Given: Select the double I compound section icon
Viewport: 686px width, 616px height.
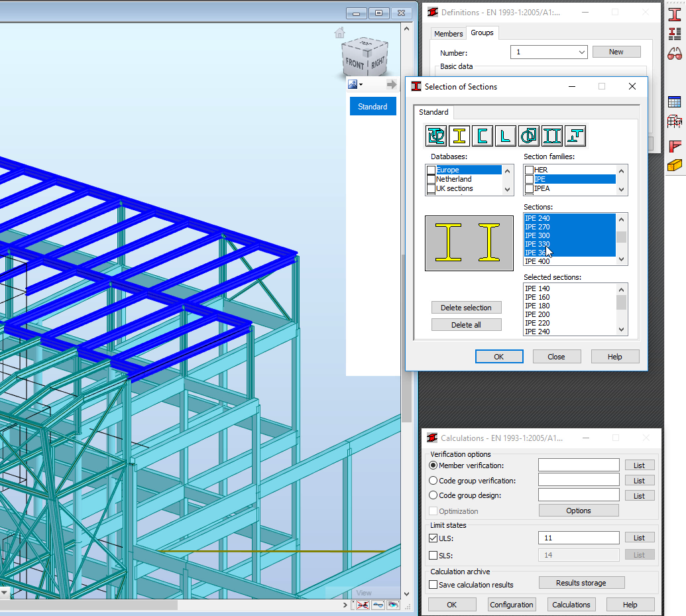Looking at the screenshot, I should point(552,136).
